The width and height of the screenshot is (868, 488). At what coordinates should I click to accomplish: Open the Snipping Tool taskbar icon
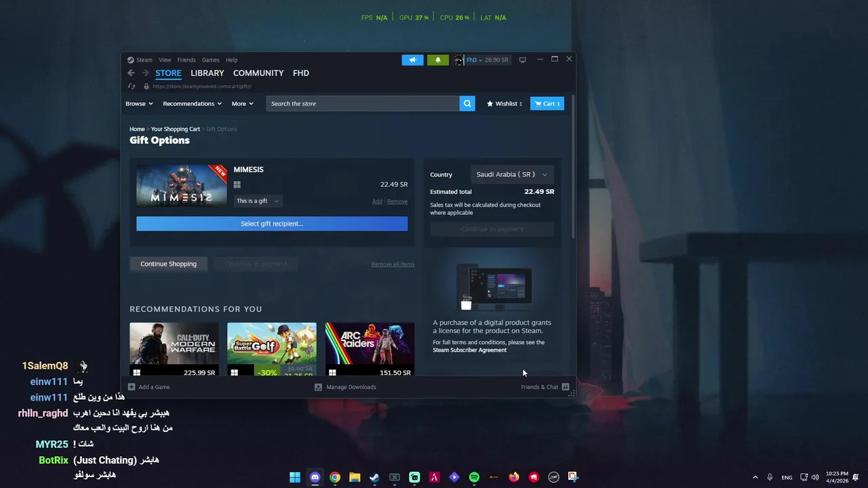(x=573, y=477)
